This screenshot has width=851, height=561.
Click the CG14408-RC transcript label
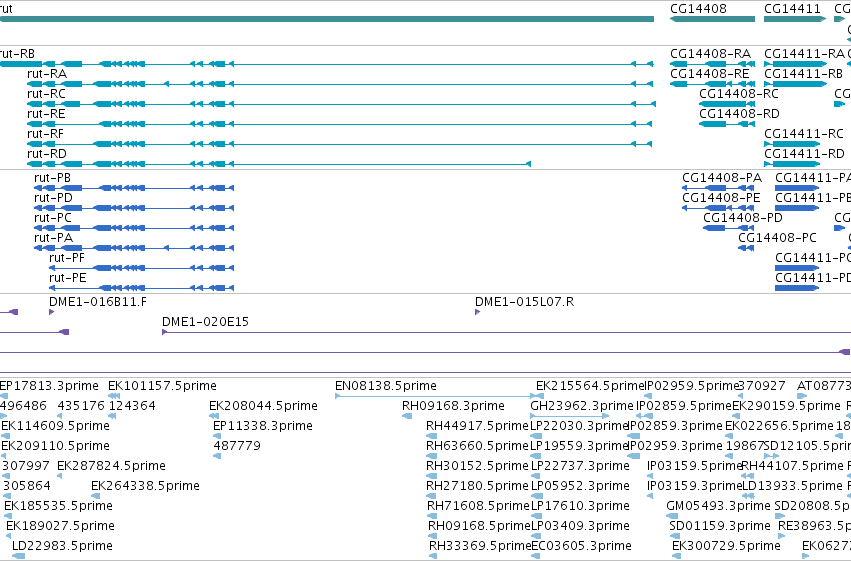pos(739,94)
